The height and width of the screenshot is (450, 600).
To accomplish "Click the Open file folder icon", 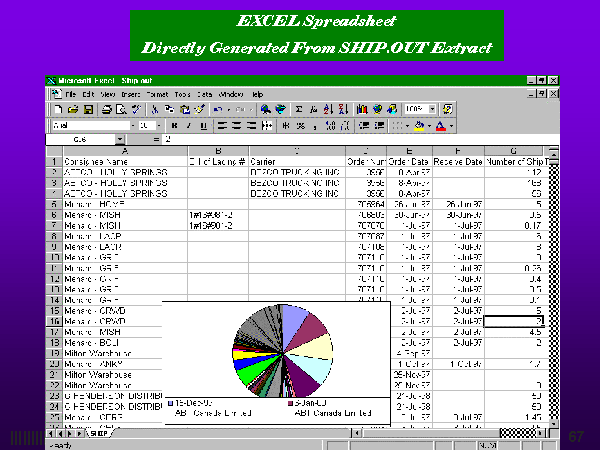I will pos(72,109).
